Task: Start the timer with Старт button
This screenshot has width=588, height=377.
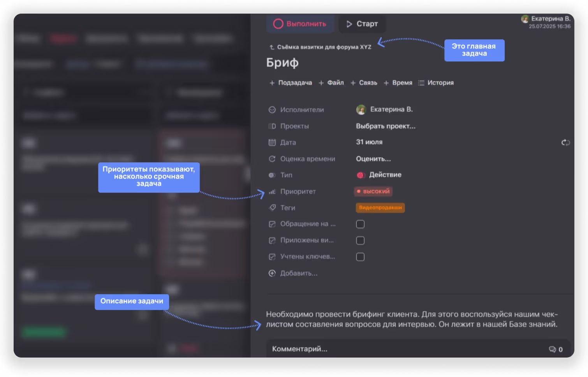Action: coord(362,24)
